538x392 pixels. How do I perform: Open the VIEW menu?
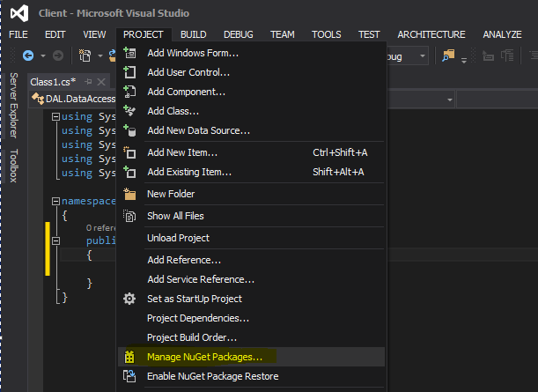94,34
